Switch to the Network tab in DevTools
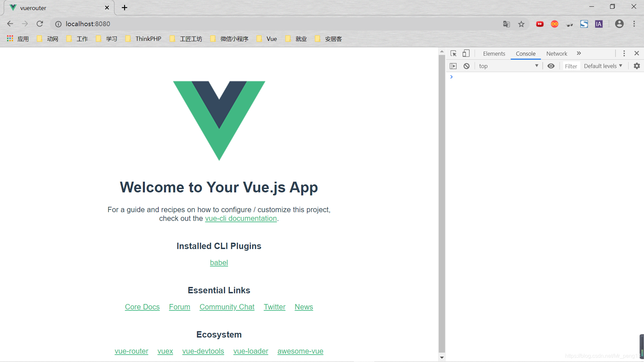This screenshot has height=362, width=644. tap(556, 53)
